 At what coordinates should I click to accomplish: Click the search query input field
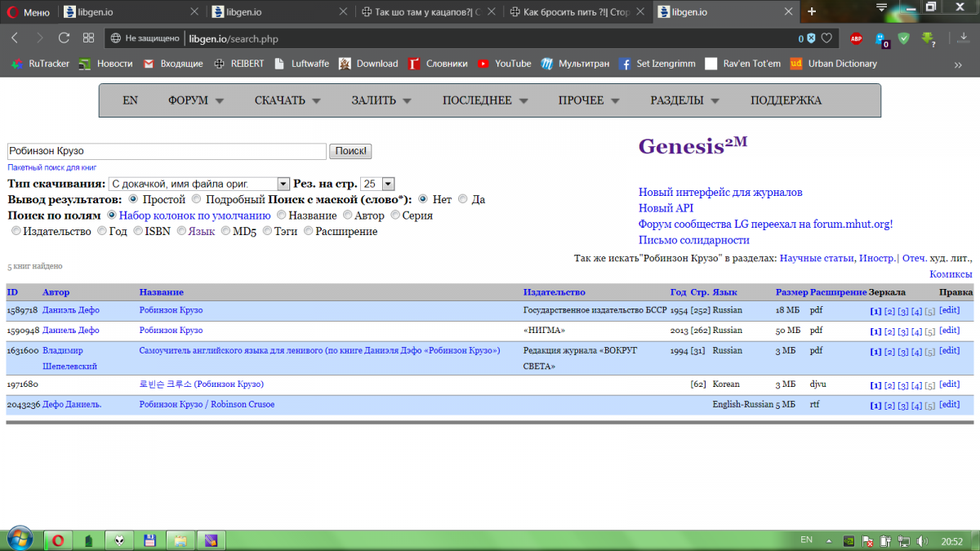coord(167,151)
